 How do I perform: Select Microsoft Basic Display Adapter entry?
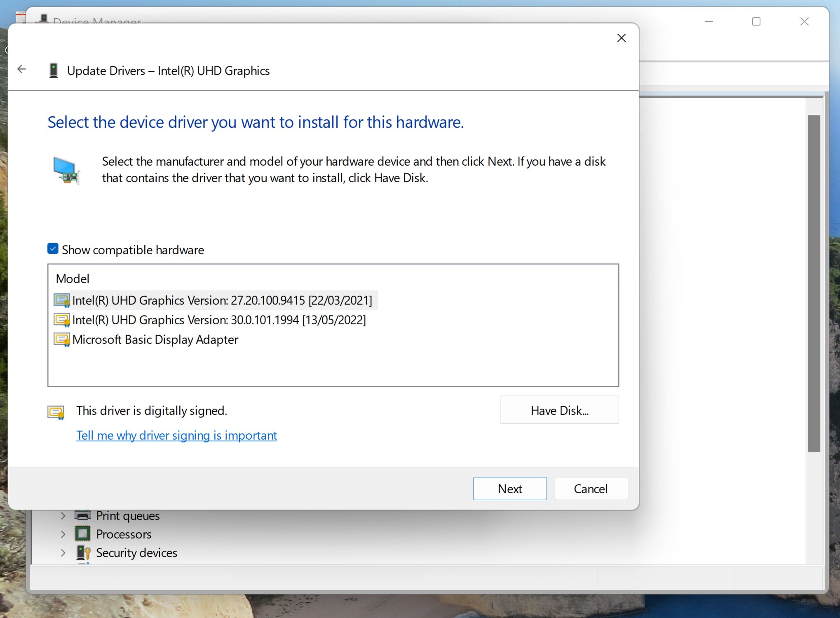tap(155, 339)
